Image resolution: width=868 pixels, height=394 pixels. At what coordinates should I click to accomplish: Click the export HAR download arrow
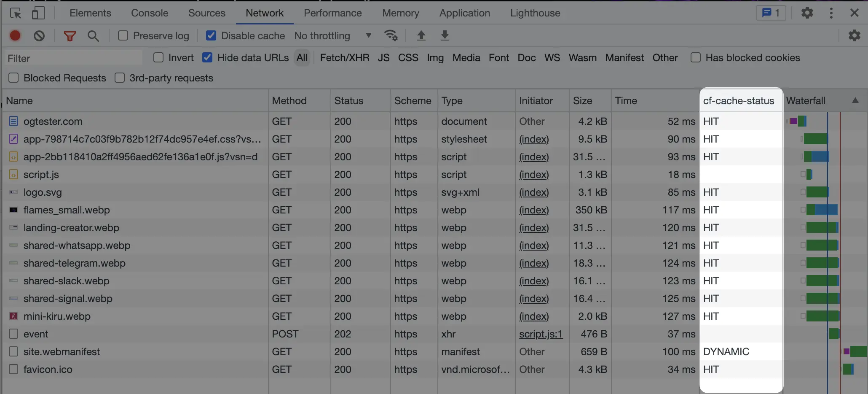[x=445, y=36]
